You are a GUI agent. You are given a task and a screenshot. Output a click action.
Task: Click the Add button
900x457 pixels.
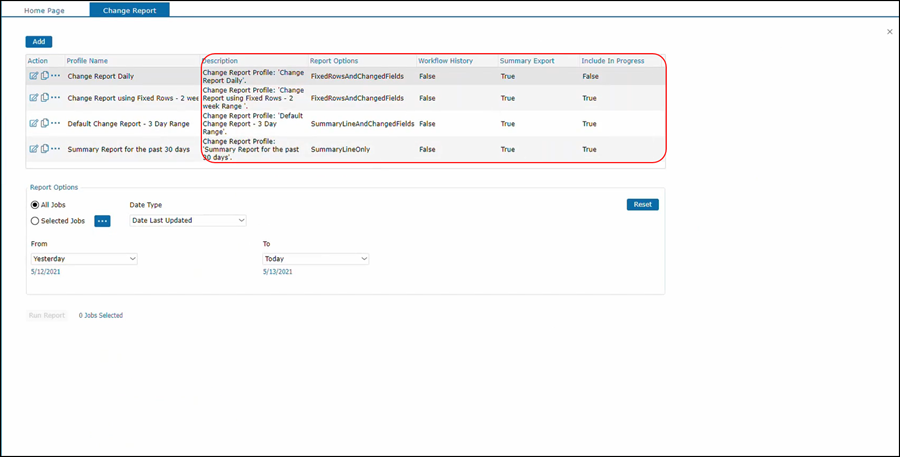39,42
